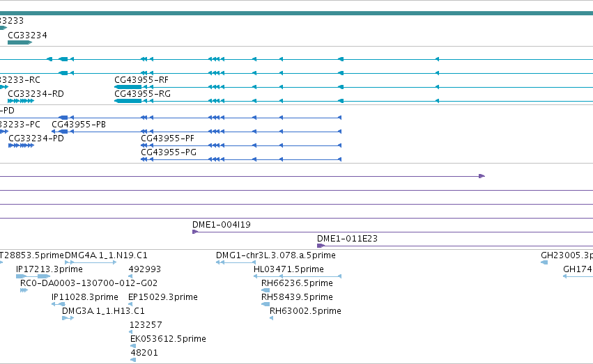Open the DMG4A.1_1.N19.C1 feature label
Viewport: 593px width, 364px height.
click(x=107, y=255)
